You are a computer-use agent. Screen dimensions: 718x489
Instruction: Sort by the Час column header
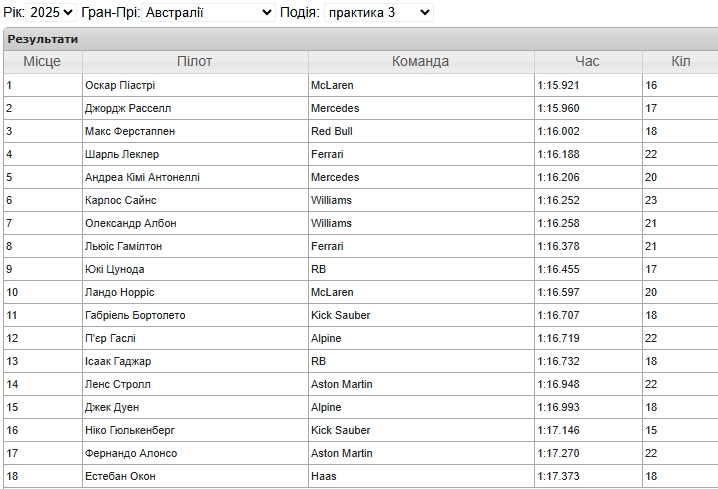[588, 61]
